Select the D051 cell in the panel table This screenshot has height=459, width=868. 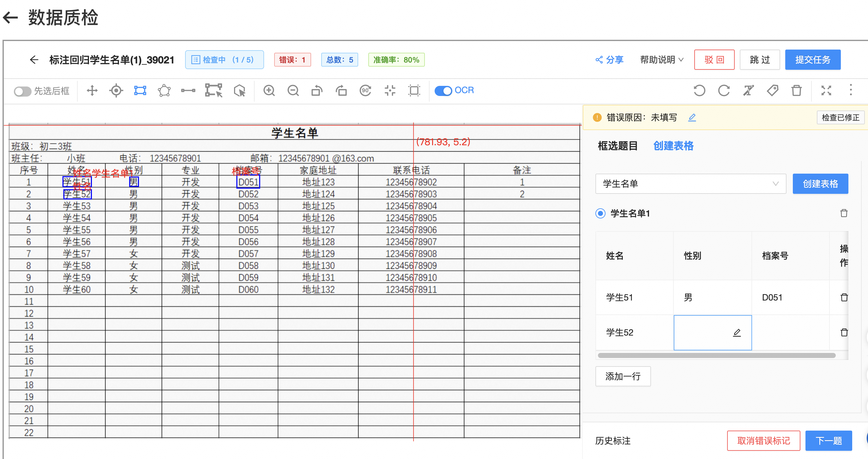[x=790, y=298]
